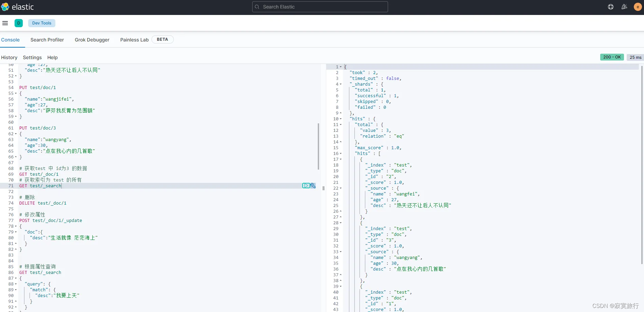The height and width of the screenshot is (312, 644).
Task: Collapse the editor block at line 55
Action: (16, 93)
